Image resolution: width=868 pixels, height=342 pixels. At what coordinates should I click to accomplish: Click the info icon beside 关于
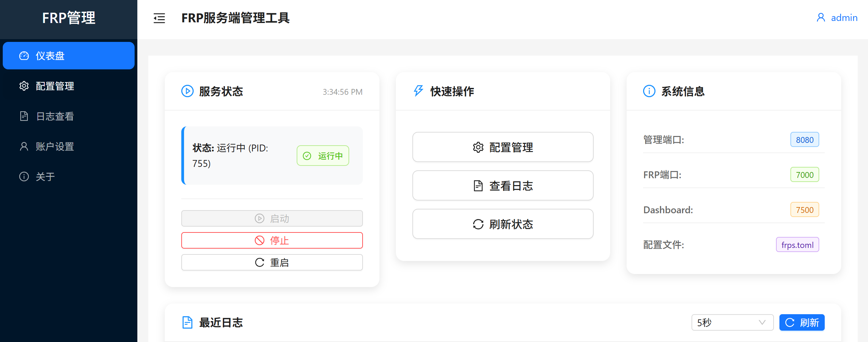[24, 176]
